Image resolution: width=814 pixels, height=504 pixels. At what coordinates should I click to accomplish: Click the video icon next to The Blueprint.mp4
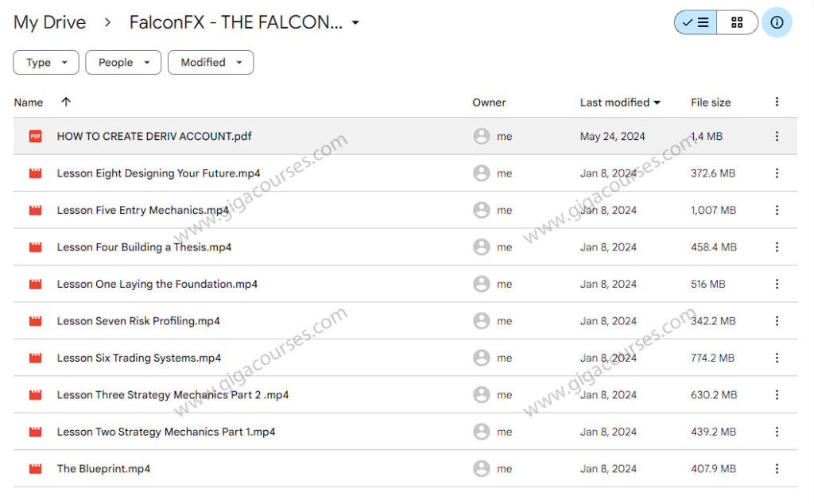(x=35, y=469)
